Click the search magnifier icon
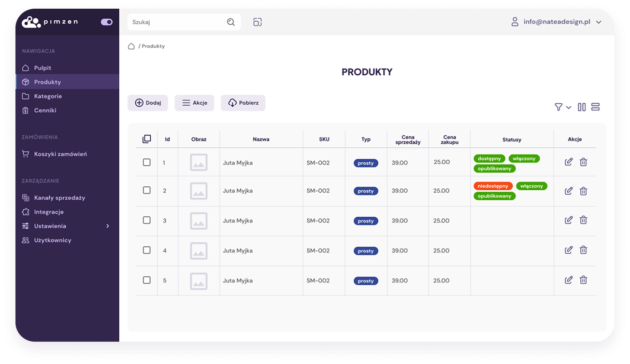630x364 pixels. tap(231, 22)
